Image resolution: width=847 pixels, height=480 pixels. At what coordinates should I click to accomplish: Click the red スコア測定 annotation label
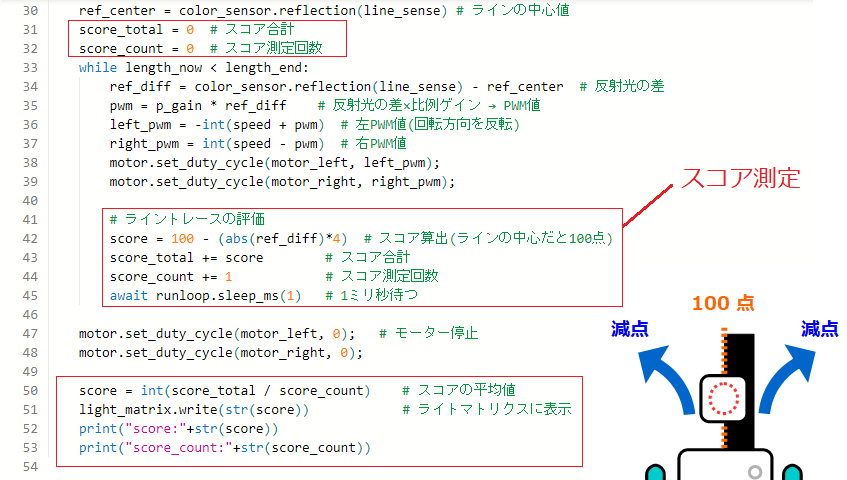click(x=741, y=178)
